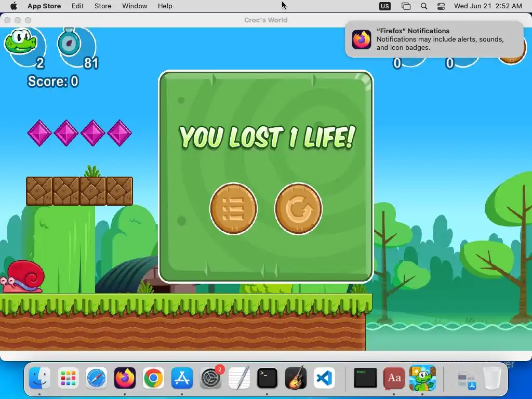Image resolution: width=532 pixels, height=399 pixels.
Task: Open the screen mirroring menu bar icon
Action: click(x=406, y=6)
